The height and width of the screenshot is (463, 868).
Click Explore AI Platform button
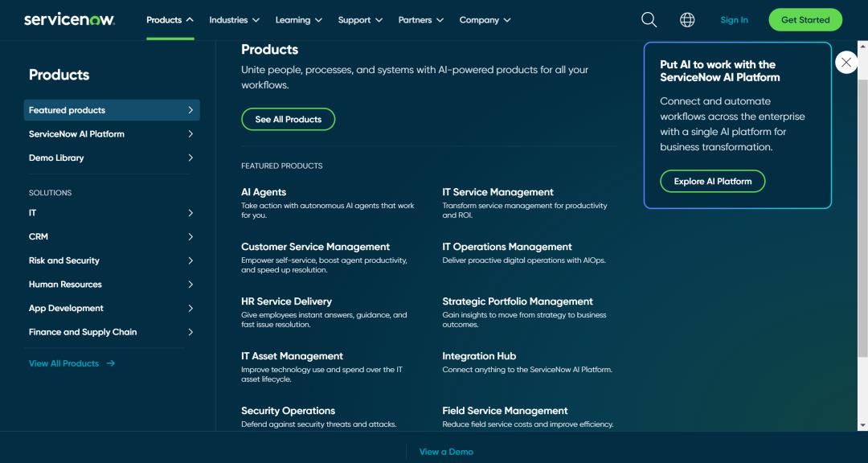(x=712, y=181)
